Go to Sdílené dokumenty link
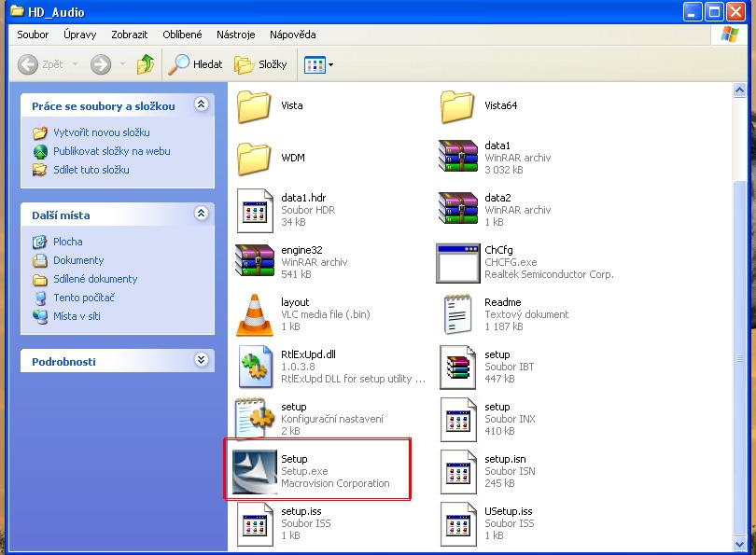This screenshot has height=555, width=756. click(x=95, y=280)
